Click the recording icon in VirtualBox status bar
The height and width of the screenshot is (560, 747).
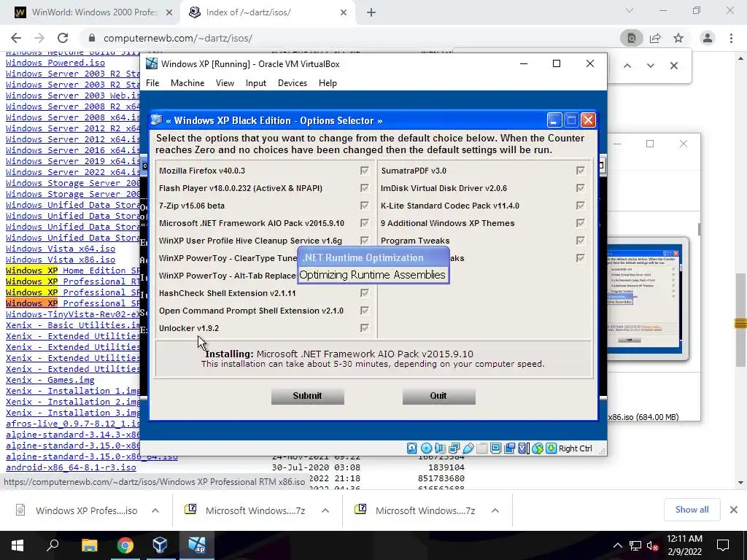pos(509,448)
